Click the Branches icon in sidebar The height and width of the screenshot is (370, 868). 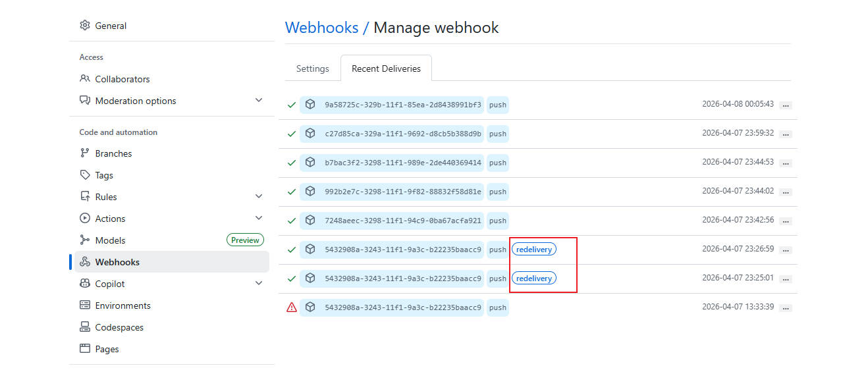point(84,153)
